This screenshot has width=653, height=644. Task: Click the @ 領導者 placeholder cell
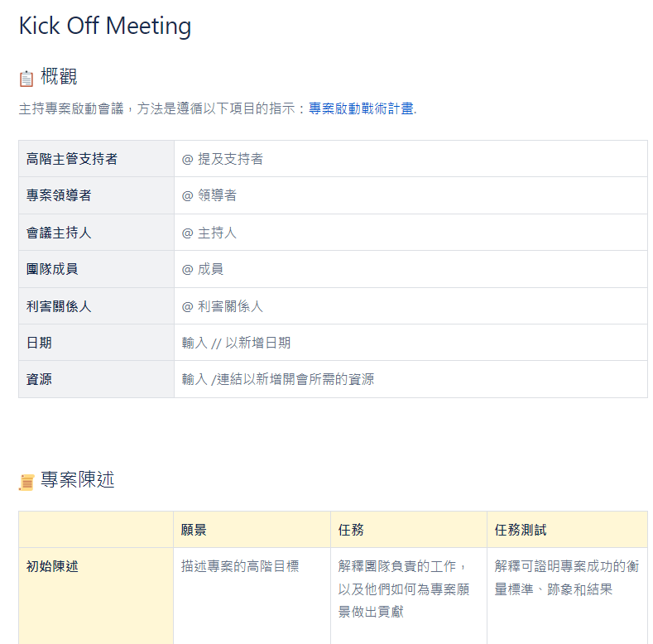[x=209, y=195]
